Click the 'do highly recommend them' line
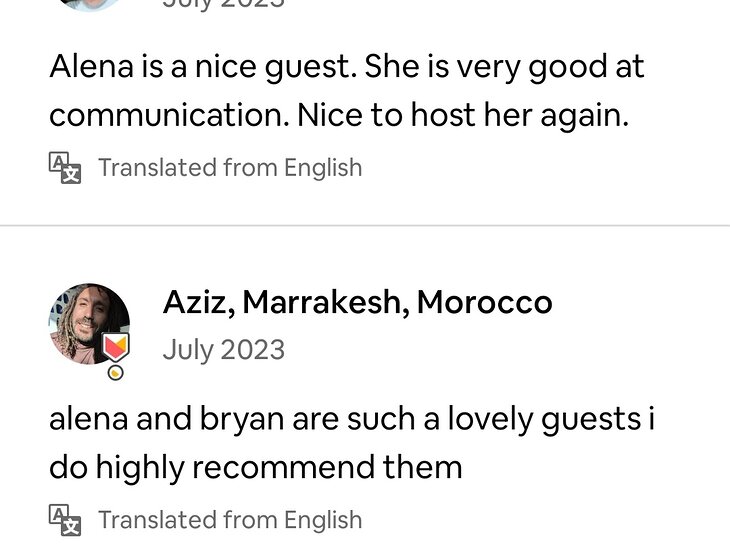Screen dimensions: 730x560 click(255, 467)
